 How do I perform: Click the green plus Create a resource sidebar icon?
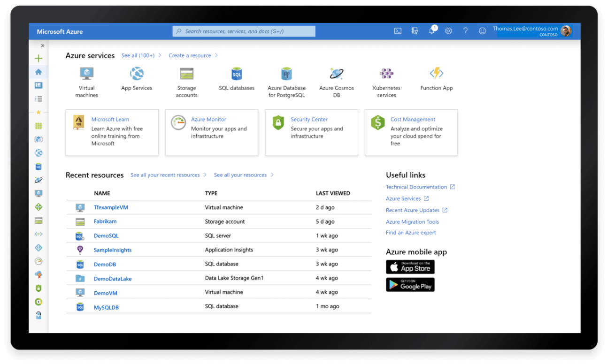(x=38, y=59)
